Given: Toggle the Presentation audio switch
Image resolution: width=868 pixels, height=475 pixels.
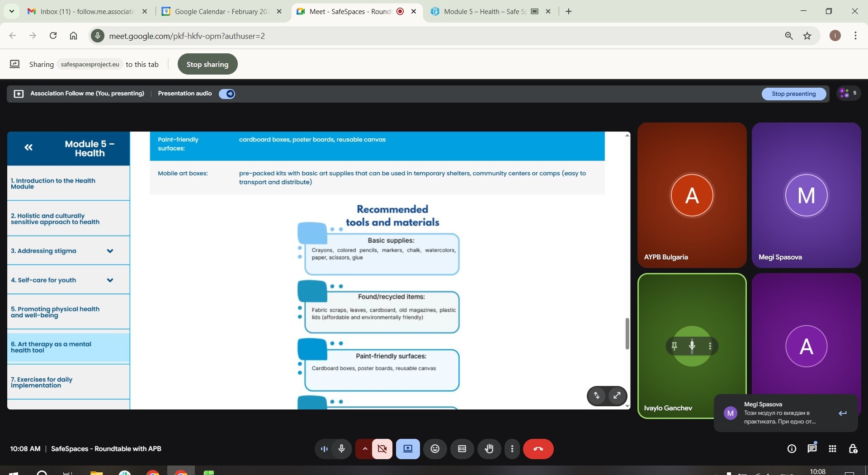Looking at the screenshot, I should (x=227, y=94).
